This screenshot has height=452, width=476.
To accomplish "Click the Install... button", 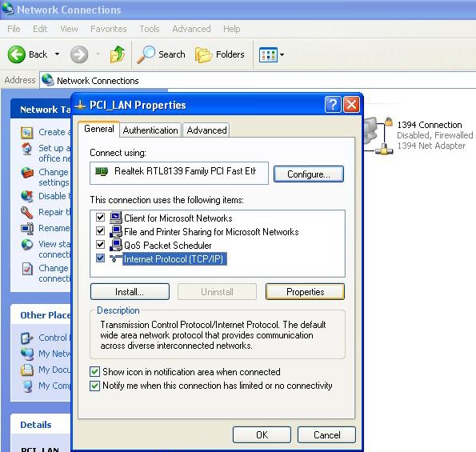I will click(x=130, y=292).
